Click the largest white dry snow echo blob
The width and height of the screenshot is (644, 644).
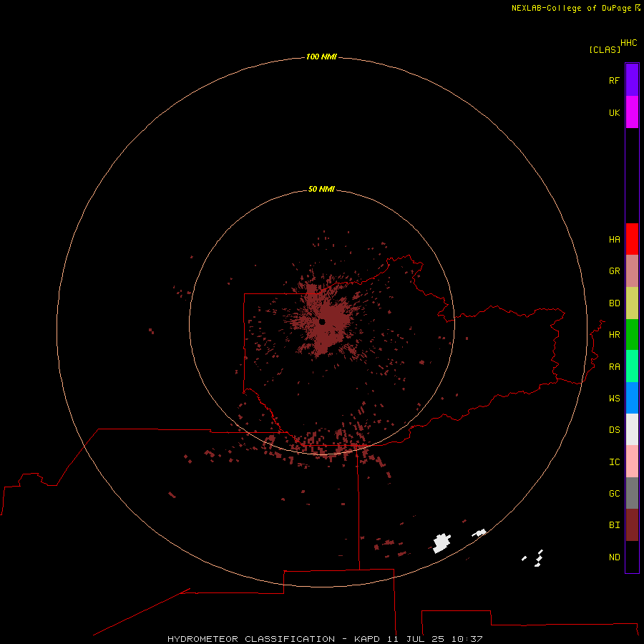click(442, 543)
